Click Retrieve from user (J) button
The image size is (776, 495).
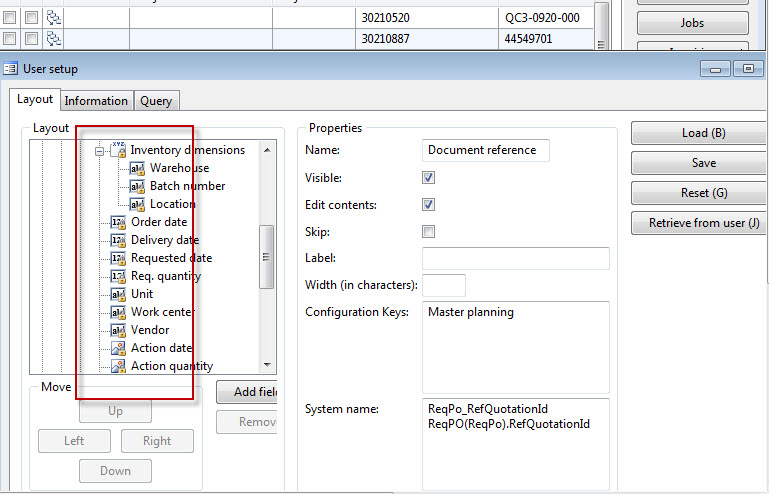tap(700, 223)
